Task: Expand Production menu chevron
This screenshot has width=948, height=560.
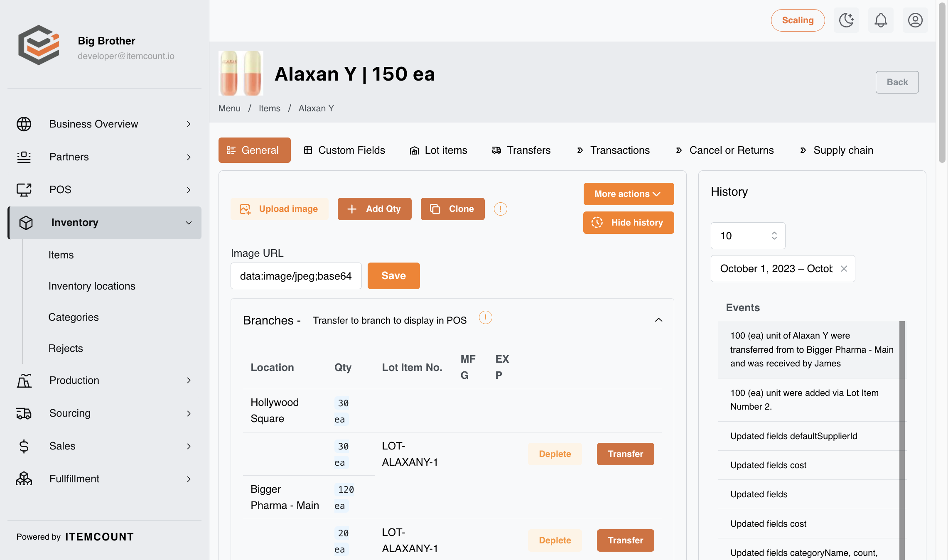Action: (189, 380)
